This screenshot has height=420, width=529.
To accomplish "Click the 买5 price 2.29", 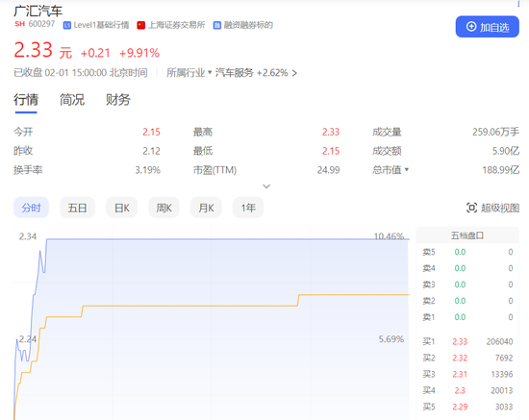I will click(x=460, y=407).
